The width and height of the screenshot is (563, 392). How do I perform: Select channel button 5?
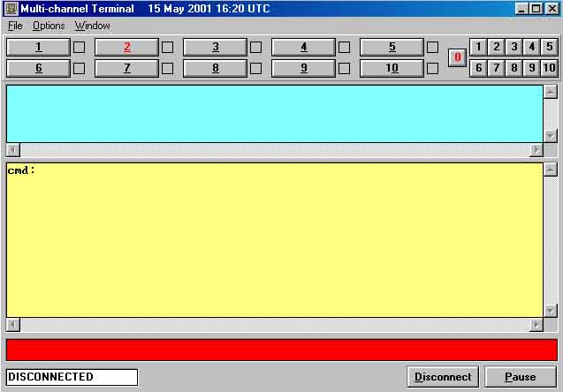[x=392, y=47]
